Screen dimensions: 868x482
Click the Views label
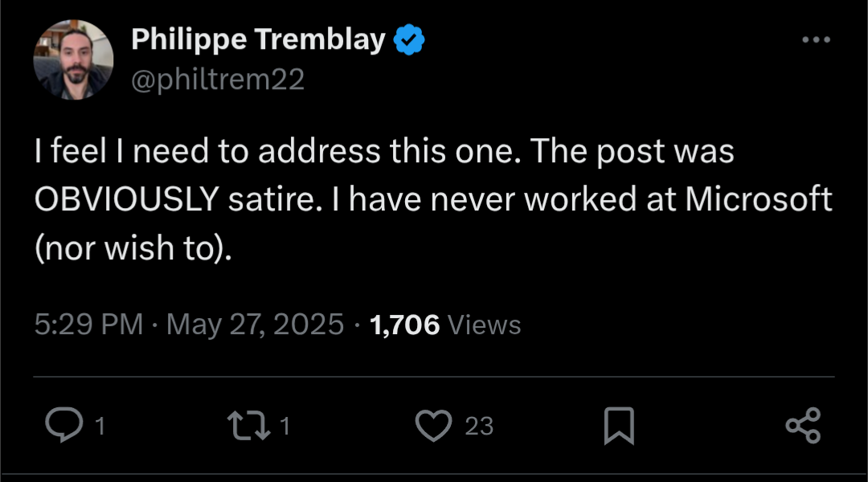pyautogui.click(x=484, y=325)
